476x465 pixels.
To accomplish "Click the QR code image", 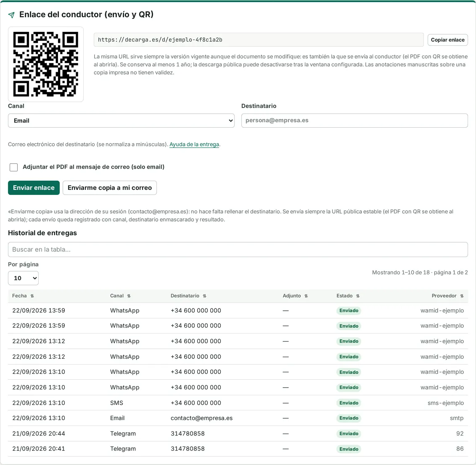I will [x=46, y=64].
